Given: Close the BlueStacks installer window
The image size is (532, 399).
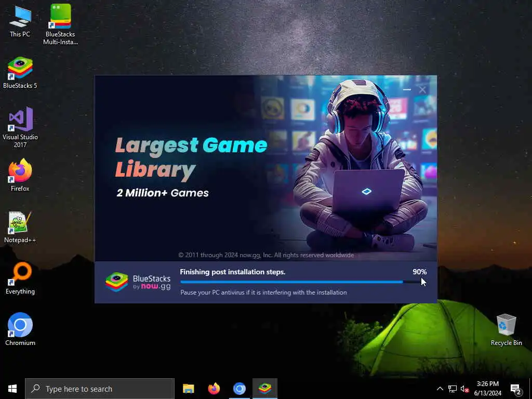Looking at the screenshot, I should pos(422,89).
